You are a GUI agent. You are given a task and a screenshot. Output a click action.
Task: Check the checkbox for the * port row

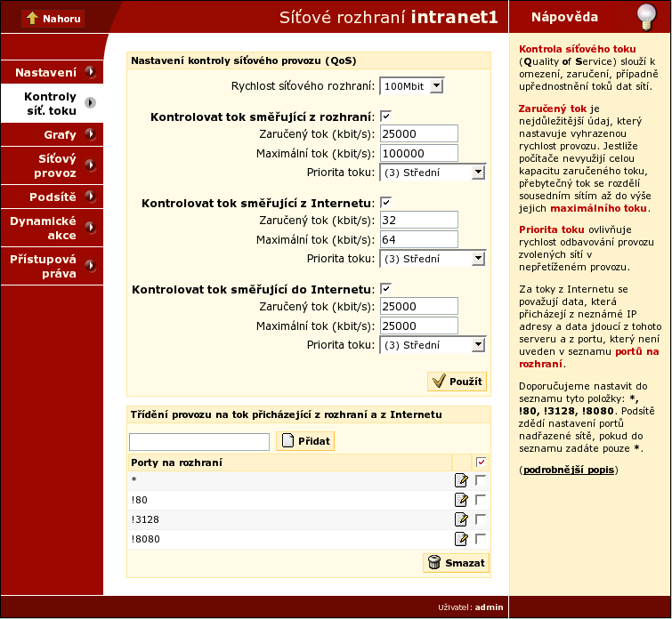tap(481, 479)
